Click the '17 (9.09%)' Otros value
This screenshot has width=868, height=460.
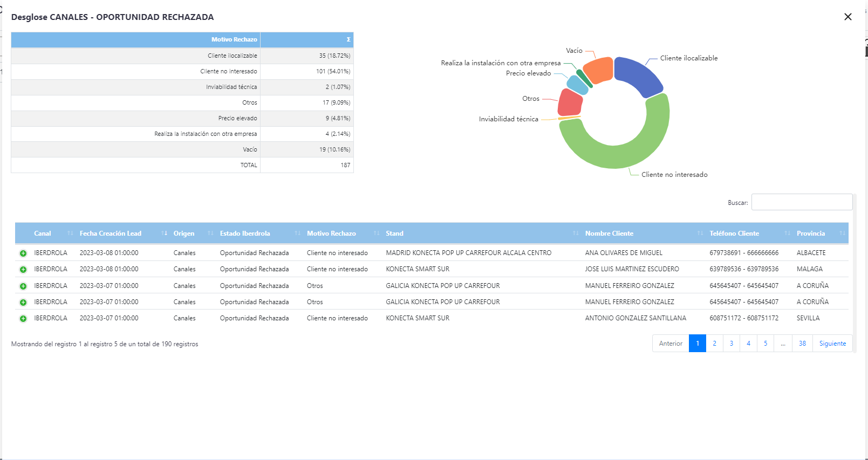(x=337, y=102)
